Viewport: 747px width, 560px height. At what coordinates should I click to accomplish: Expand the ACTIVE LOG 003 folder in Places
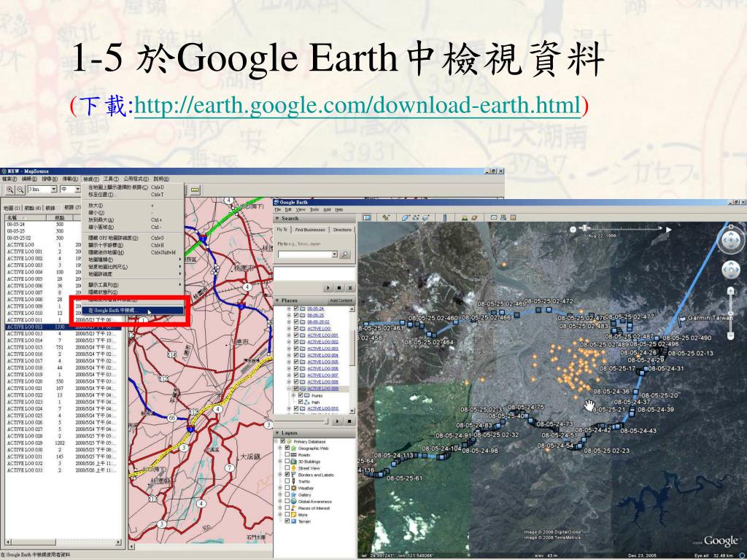click(x=289, y=349)
